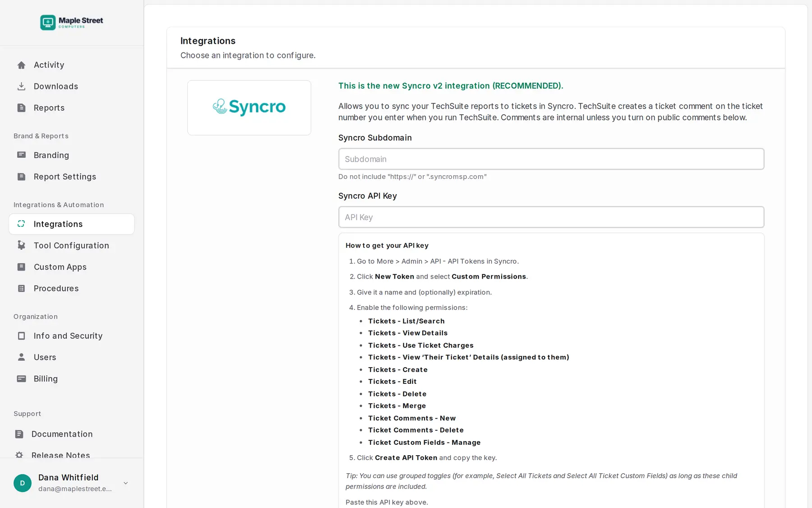Click the Reports document icon
The image size is (812, 508).
click(x=21, y=108)
